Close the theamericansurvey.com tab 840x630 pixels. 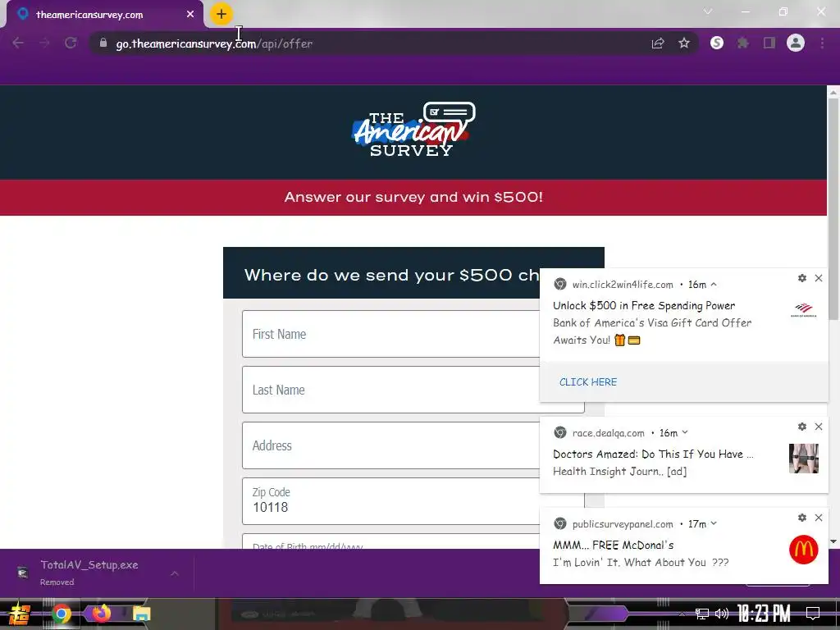[190, 15]
